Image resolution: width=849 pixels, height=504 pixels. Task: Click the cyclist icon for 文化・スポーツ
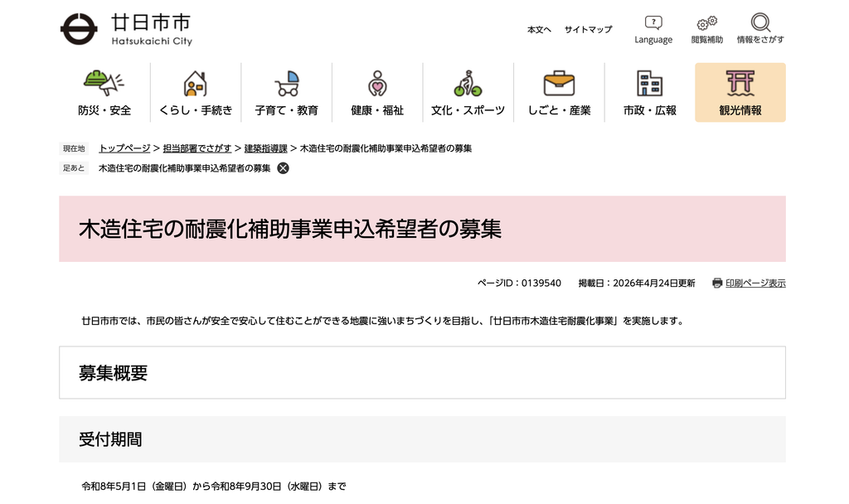click(x=468, y=84)
